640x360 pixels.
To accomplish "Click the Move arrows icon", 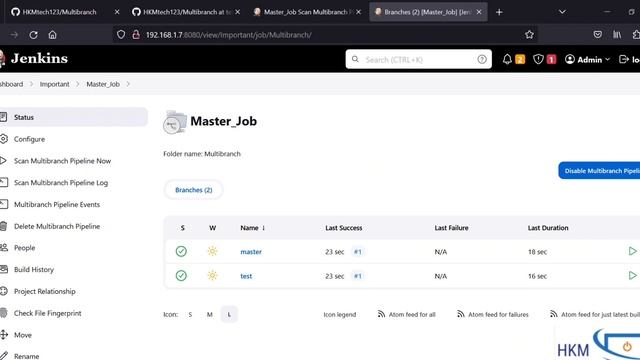I will click(3, 335).
